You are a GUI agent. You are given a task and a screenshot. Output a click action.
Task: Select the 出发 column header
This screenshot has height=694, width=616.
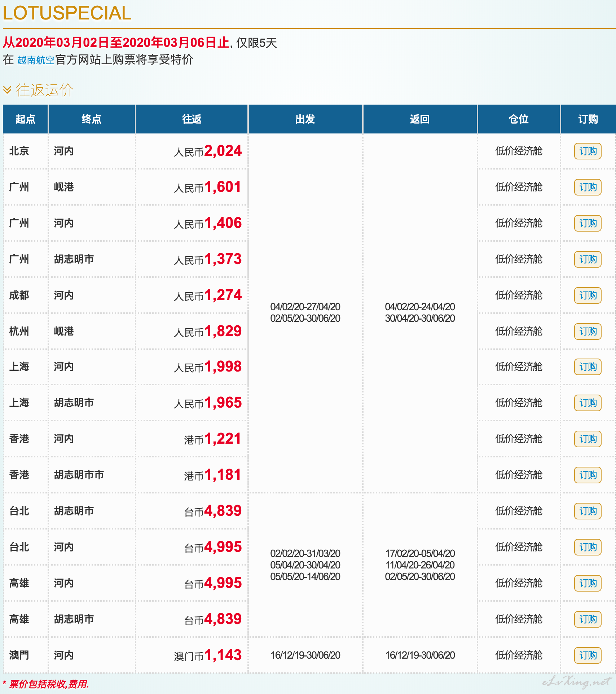[305, 119]
